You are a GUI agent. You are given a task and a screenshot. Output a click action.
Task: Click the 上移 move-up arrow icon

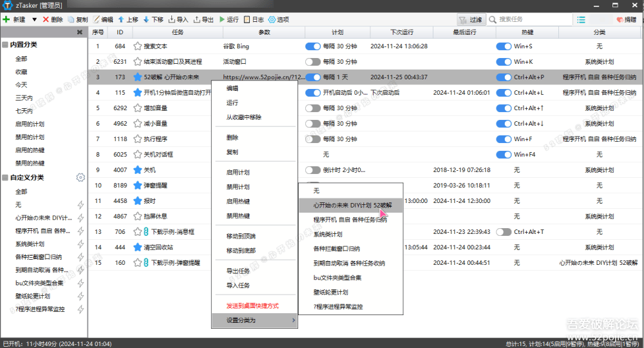coord(121,19)
